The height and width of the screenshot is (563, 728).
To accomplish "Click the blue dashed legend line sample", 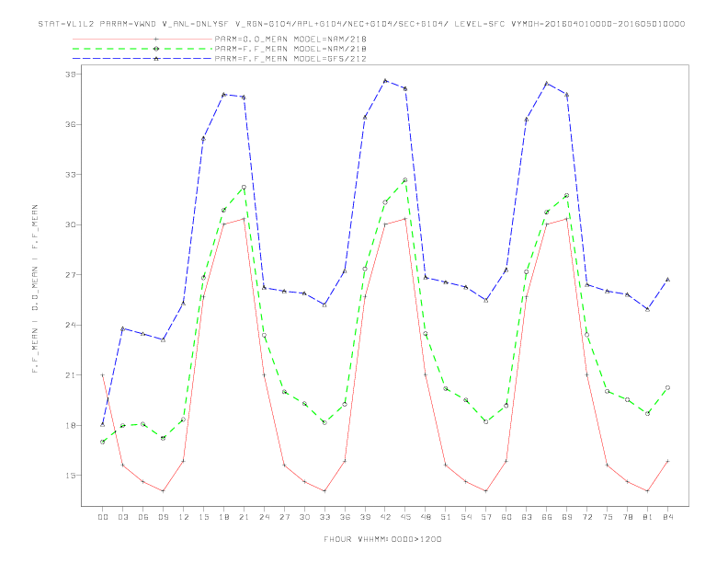I will (142, 59).
